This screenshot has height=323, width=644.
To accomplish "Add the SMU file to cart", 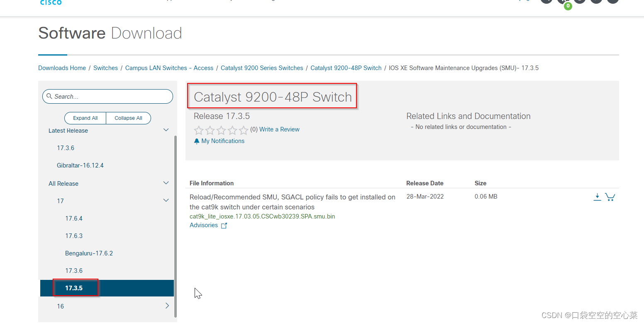I will click(x=610, y=197).
